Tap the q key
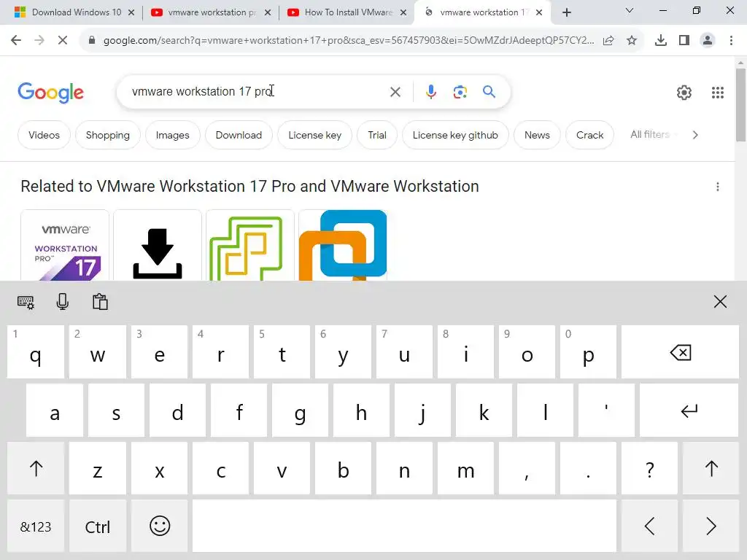 [x=36, y=352]
